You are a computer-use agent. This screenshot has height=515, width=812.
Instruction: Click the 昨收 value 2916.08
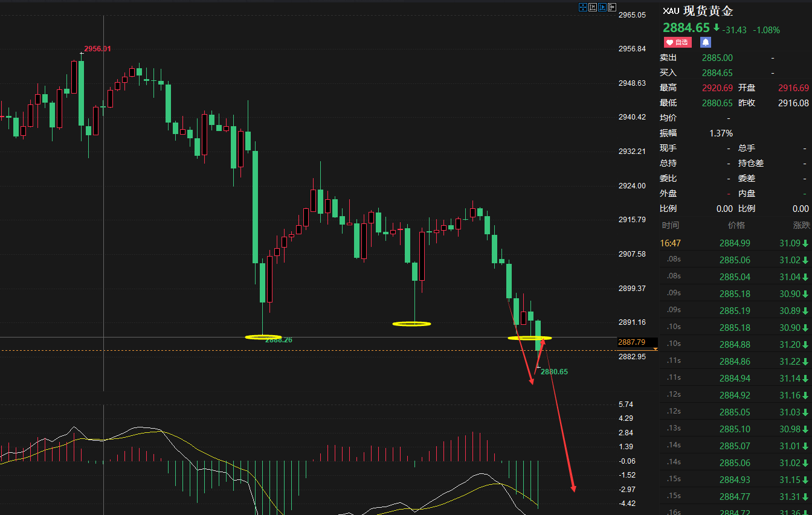pos(793,103)
